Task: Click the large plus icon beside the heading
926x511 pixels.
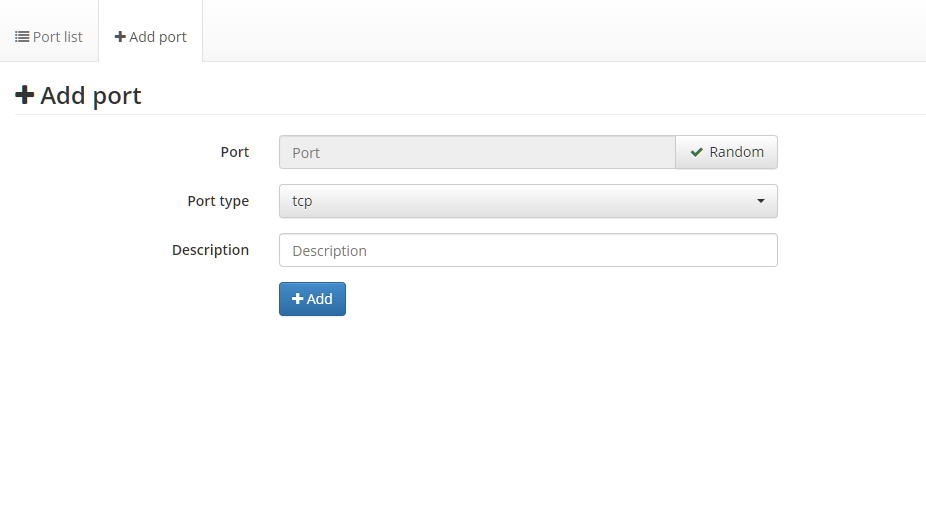Action: coord(25,95)
